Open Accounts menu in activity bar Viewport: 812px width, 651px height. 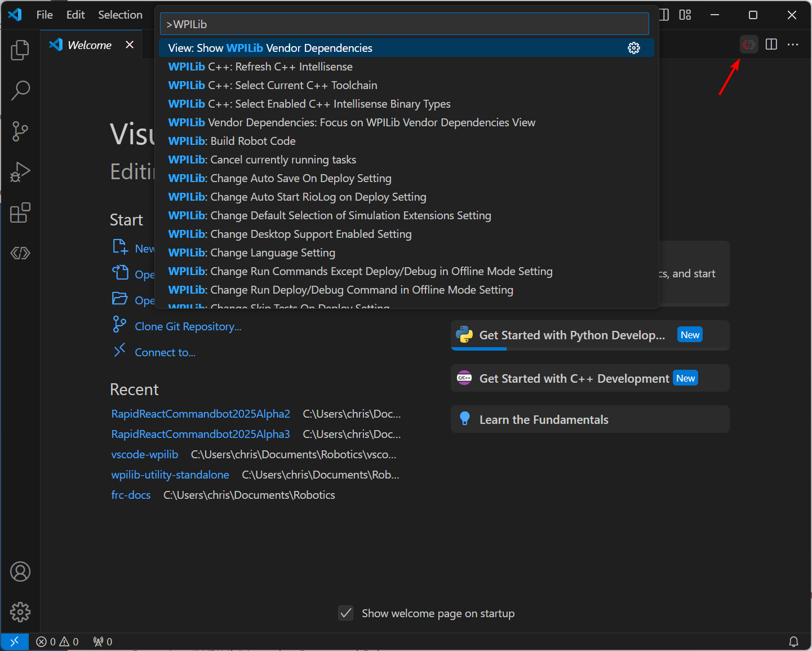[x=20, y=572]
